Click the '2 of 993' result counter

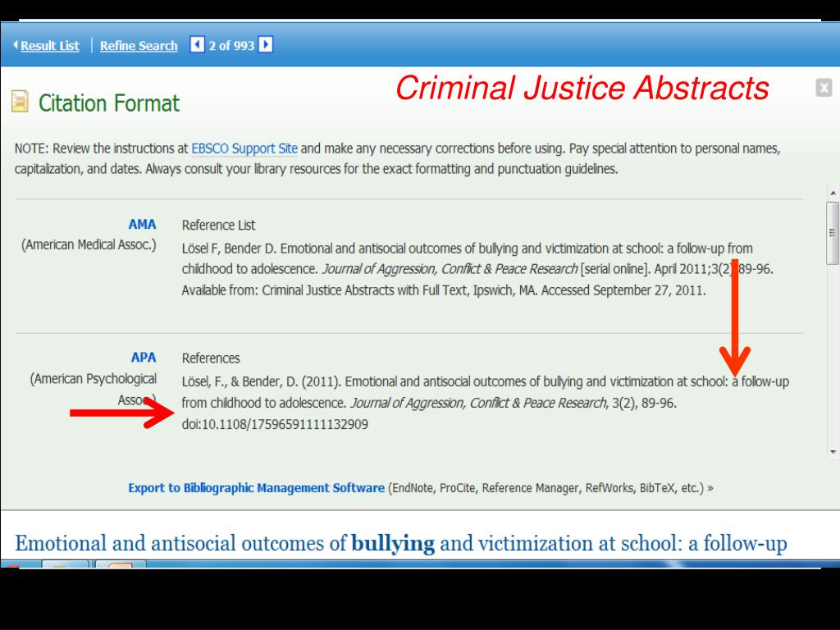point(231,46)
